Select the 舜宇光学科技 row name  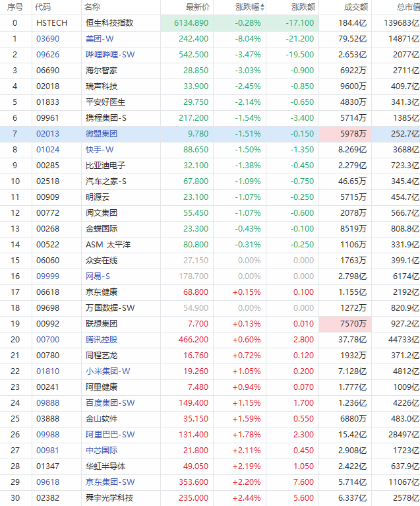click(109, 497)
